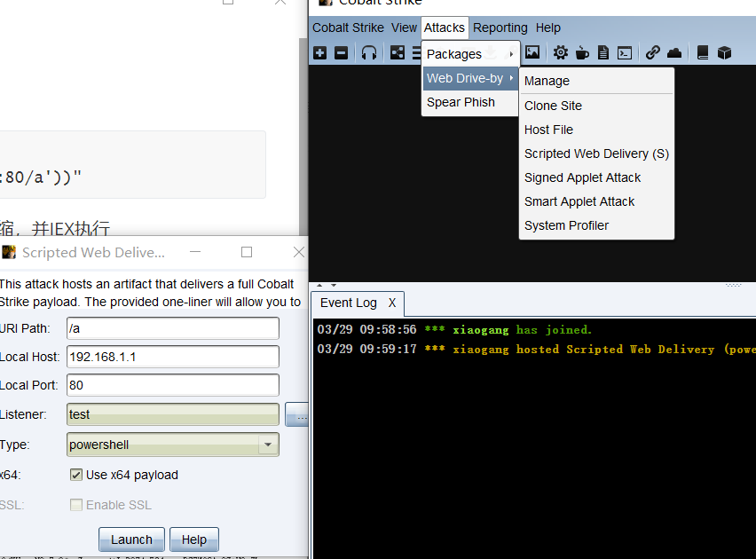Click the Scripted Web Delivery dialog title icon
Viewport: 756px width, 559px height.
coord(9,252)
